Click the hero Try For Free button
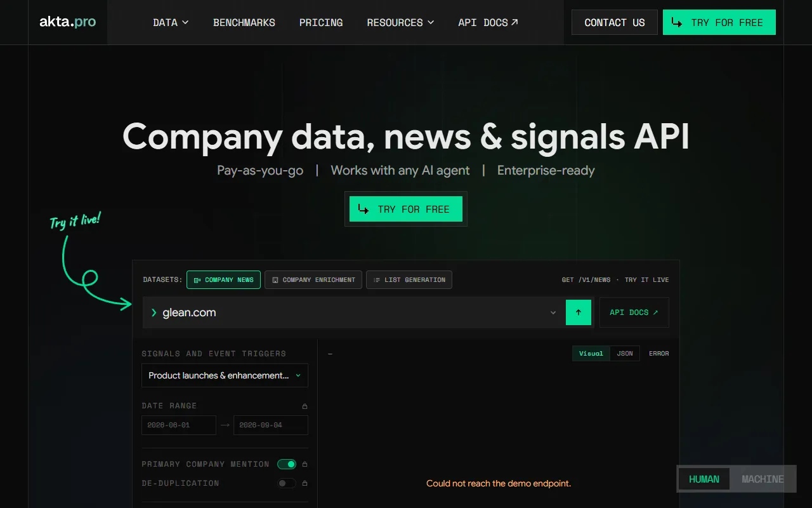Image resolution: width=812 pixels, height=508 pixels. [x=406, y=209]
